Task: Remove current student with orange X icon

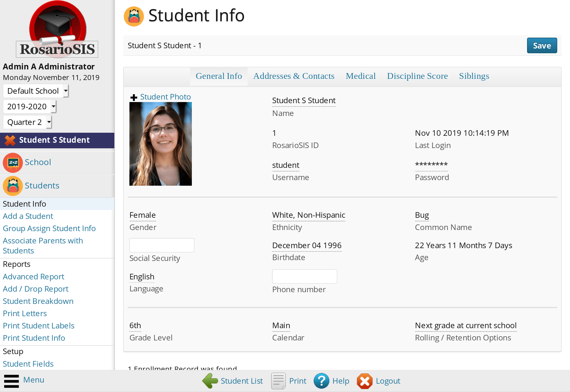Action: point(10,140)
